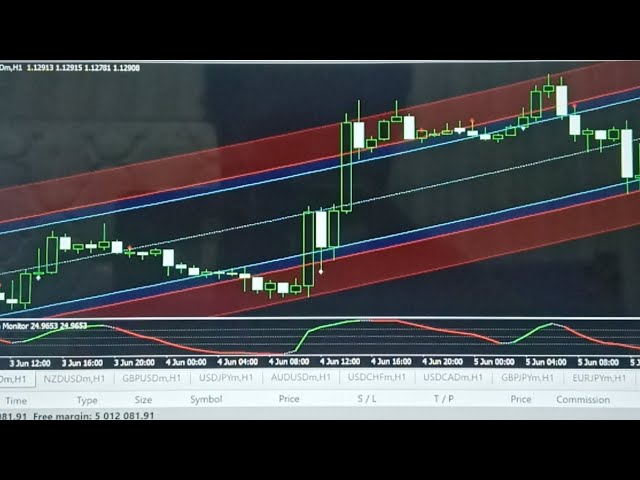Sort trades by the Time column
The height and width of the screenshot is (480, 640).
click(x=16, y=399)
